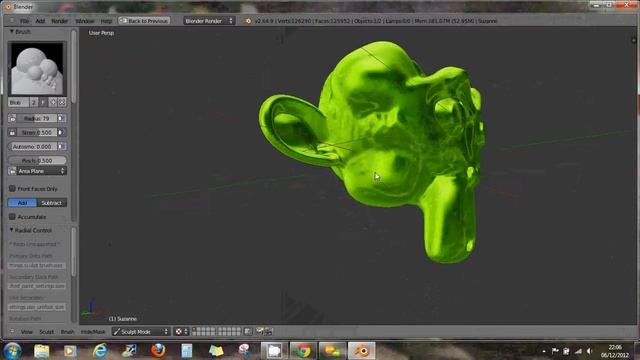
Task: Click the layer buttons grid in 3D header
Action: (216, 331)
